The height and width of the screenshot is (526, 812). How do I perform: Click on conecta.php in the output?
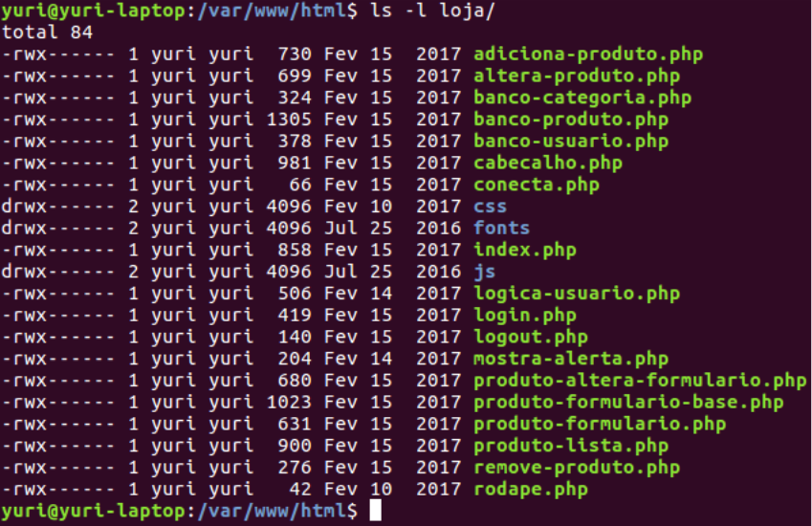536,185
